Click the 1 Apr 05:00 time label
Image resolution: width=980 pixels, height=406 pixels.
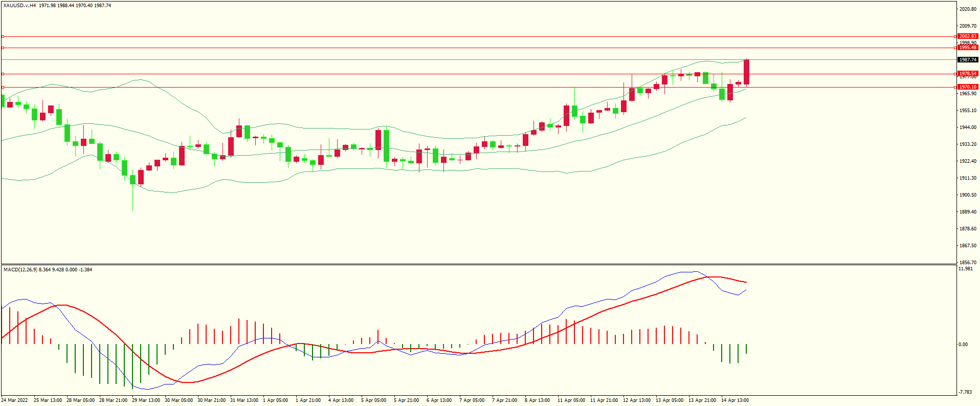tap(275, 400)
